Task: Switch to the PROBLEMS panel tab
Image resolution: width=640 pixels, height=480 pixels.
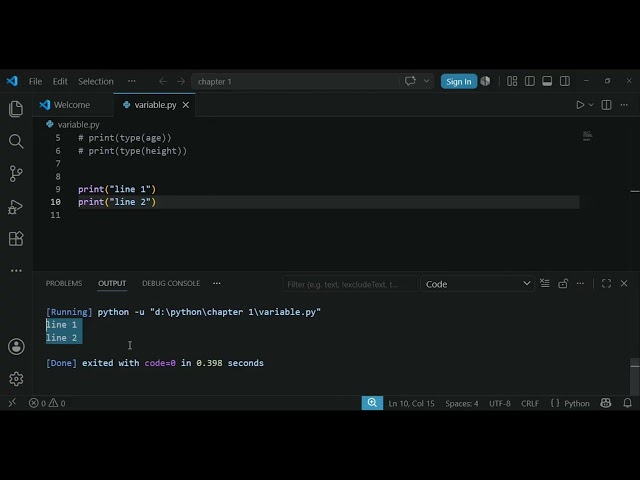Action: pyautogui.click(x=64, y=283)
